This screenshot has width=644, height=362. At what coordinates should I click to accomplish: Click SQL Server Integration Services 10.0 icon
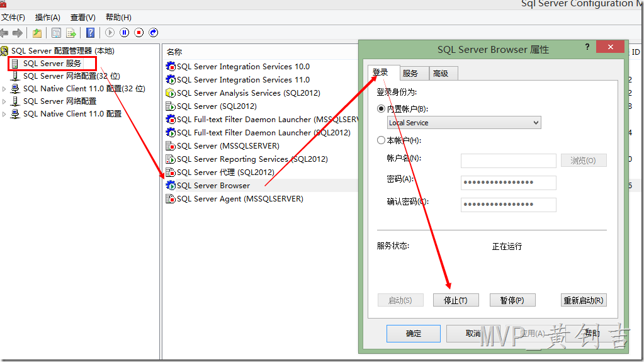[171, 66]
